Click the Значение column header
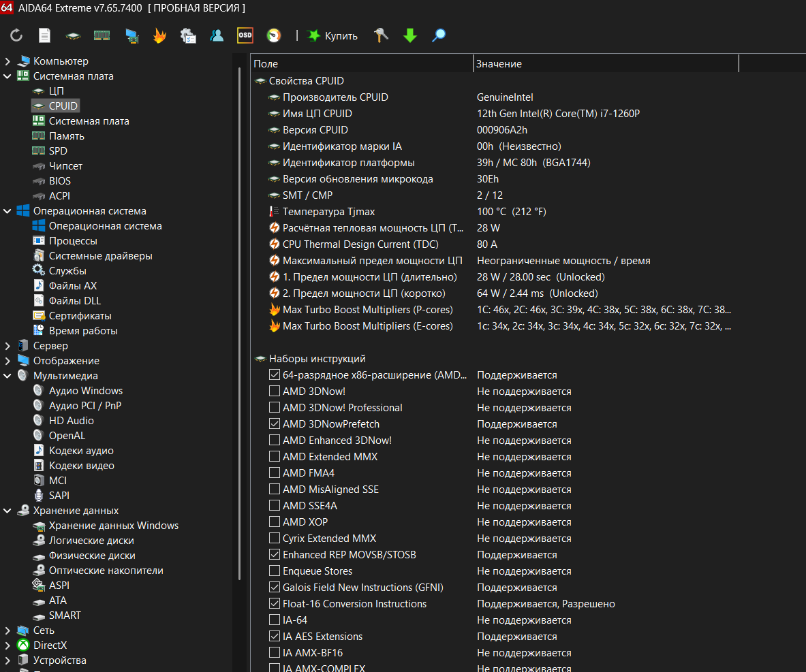 click(606, 64)
